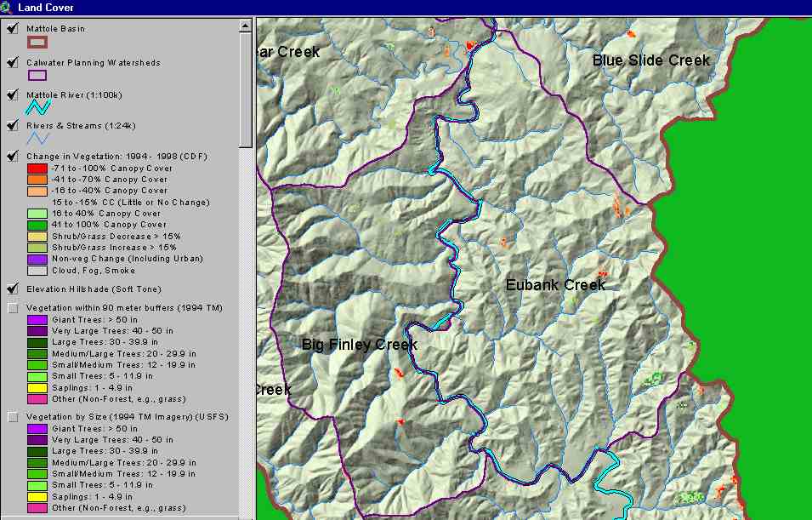
Task: Click the Mattole River cyan line symbol
Action: pos(38,107)
